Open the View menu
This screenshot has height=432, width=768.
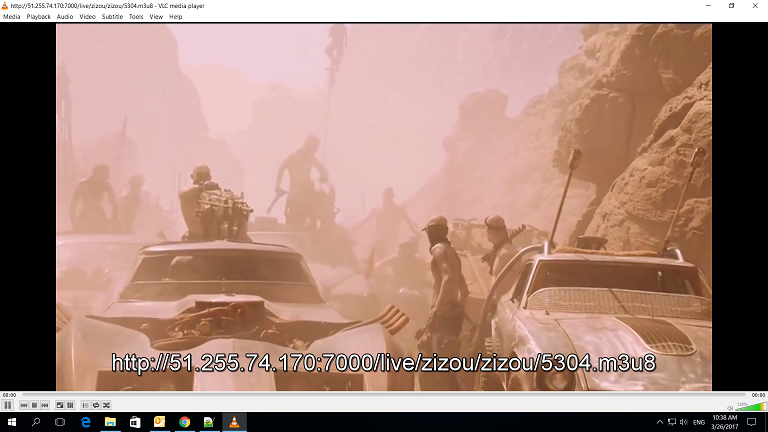156,17
